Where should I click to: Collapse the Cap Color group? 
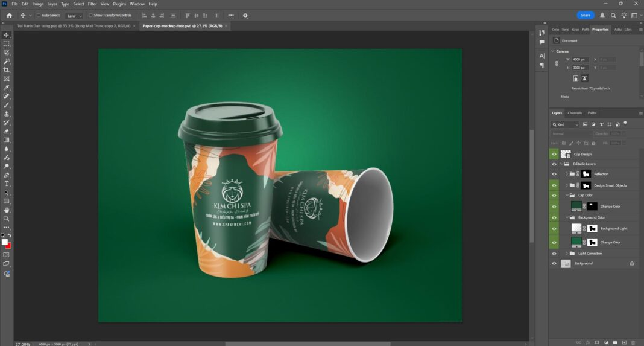coord(567,196)
